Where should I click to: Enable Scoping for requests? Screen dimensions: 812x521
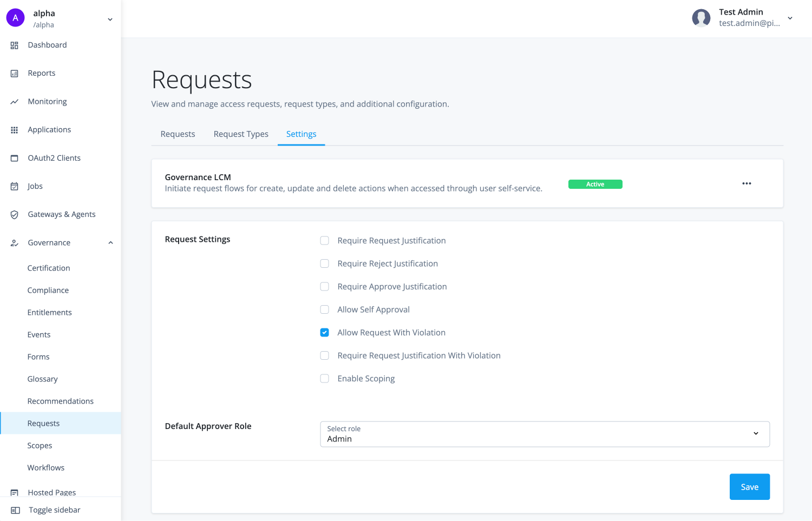[x=324, y=378]
